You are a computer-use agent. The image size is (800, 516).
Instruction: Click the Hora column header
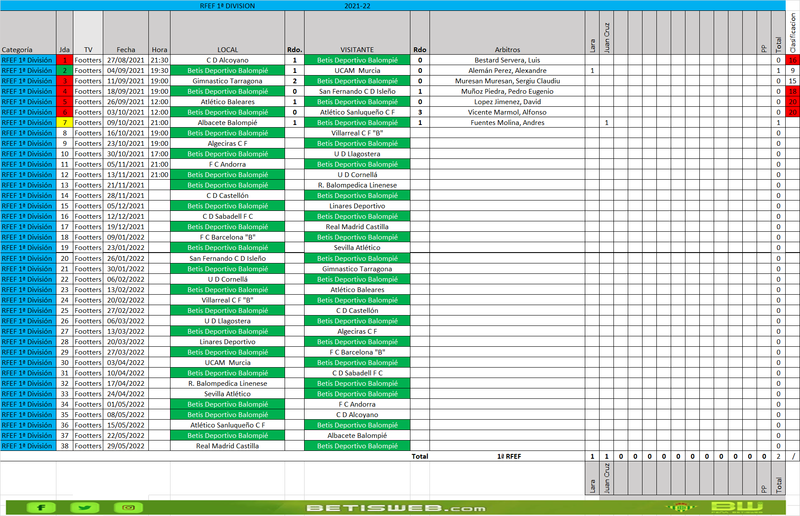(159, 33)
